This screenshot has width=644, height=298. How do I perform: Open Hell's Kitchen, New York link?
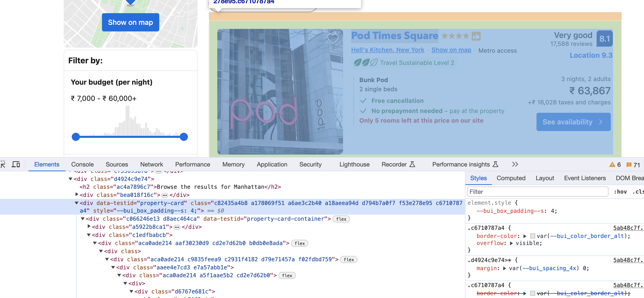click(x=388, y=50)
